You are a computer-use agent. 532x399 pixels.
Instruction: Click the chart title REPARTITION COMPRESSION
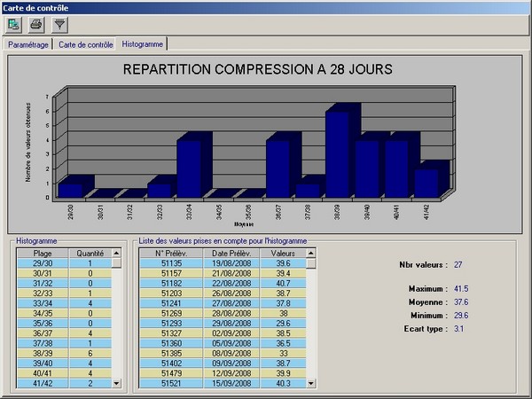pos(257,68)
